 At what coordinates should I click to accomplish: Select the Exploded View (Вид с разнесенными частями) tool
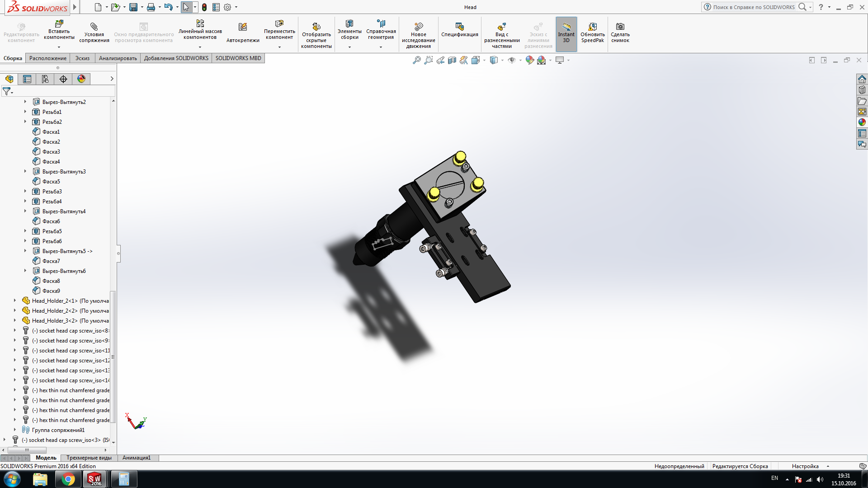click(501, 27)
